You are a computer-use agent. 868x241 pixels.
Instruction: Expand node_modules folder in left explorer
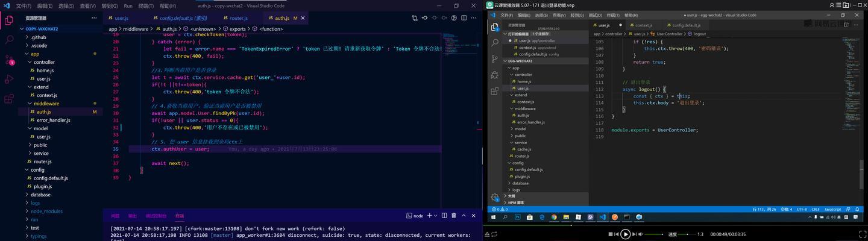click(x=60, y=211)
